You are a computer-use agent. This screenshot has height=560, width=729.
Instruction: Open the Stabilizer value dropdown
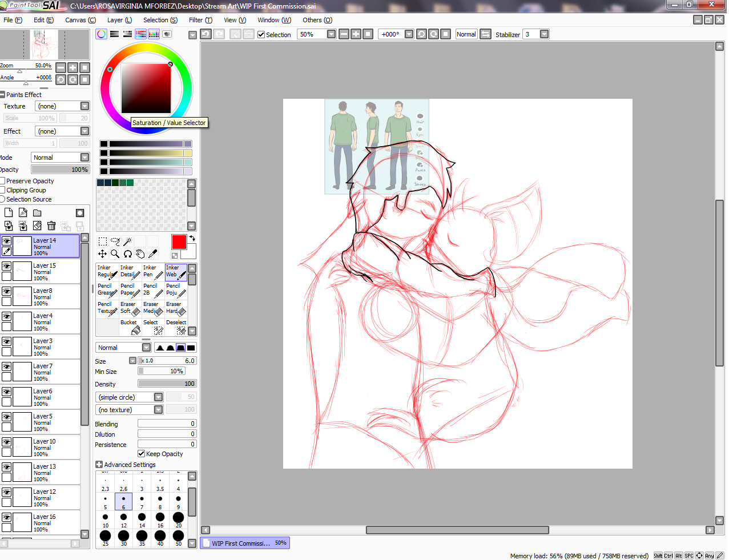pyautogui.click(x=544, y=34)
